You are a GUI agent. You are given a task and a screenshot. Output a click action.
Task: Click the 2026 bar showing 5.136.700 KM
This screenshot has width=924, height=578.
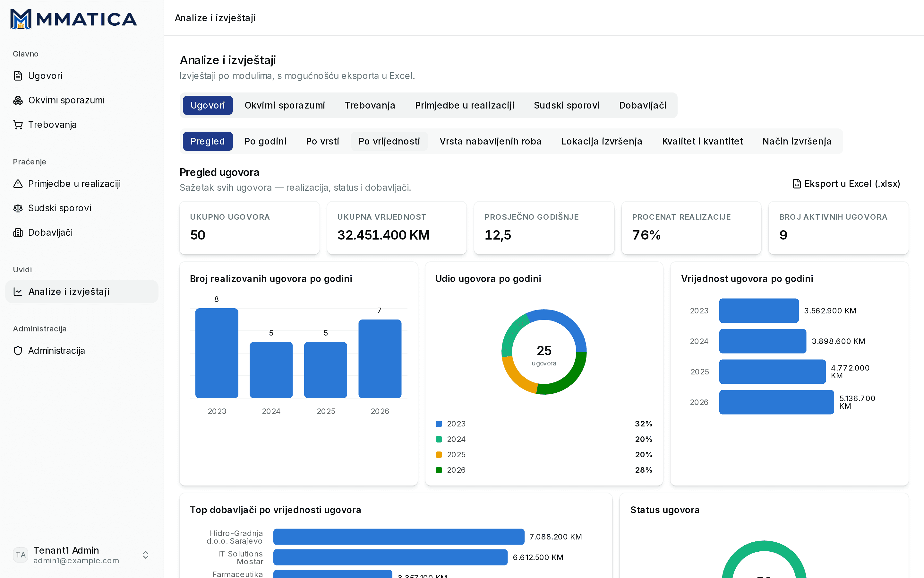776,402
